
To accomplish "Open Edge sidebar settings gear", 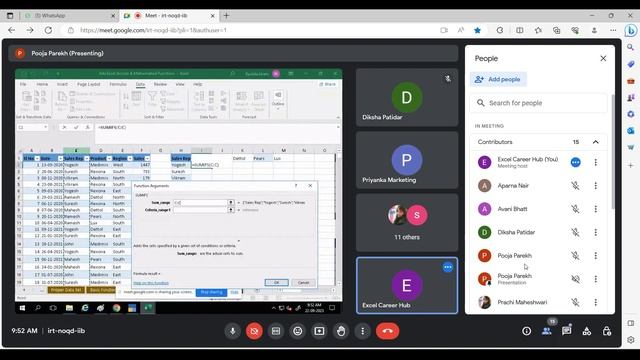I will coord(631,340).
